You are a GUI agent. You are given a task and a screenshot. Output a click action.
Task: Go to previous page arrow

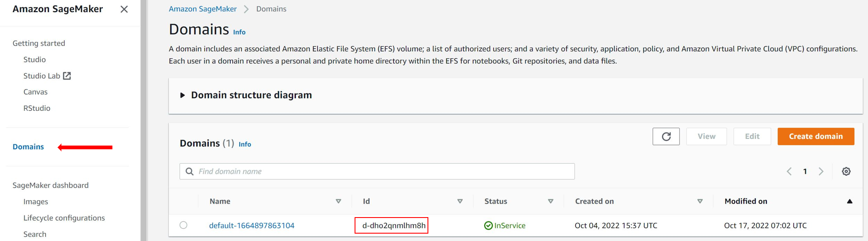click(789, 172)
